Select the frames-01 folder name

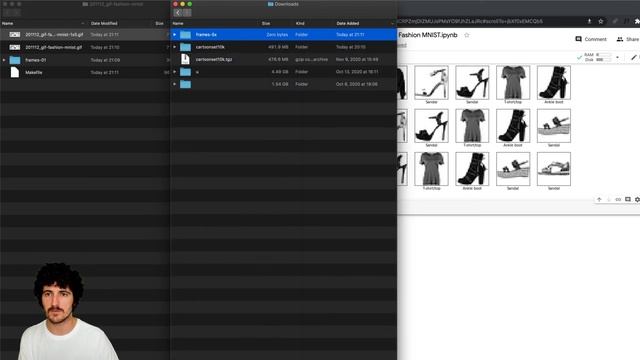pyautogui.click(x=36, y=60)
